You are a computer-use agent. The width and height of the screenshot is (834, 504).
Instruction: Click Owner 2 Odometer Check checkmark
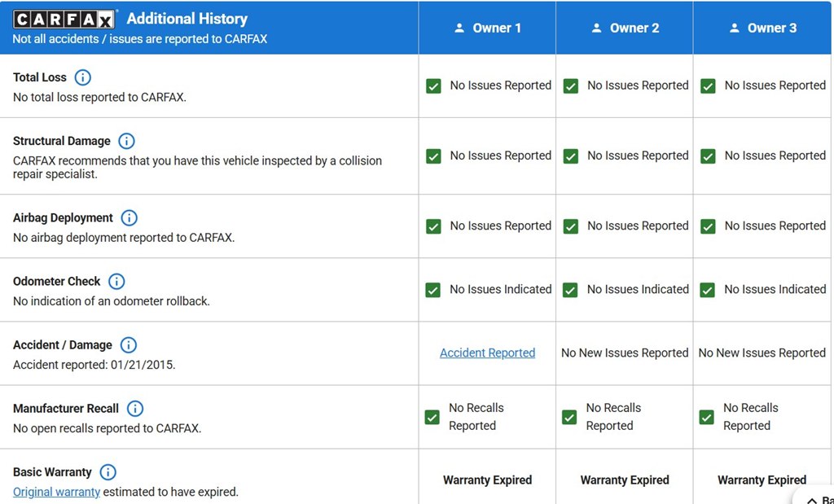pos(570,290)
